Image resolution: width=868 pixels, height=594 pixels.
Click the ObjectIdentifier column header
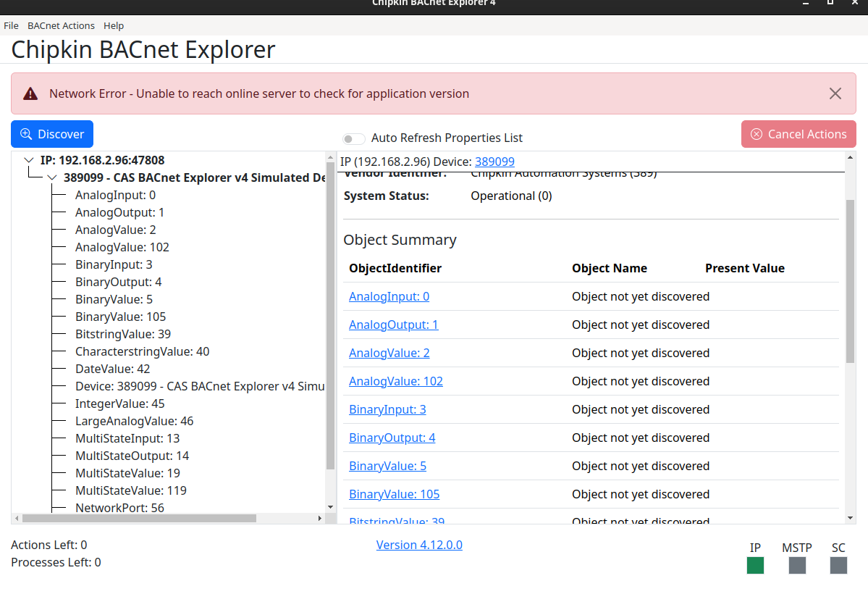pyautogui.click(x=395, y=268)
